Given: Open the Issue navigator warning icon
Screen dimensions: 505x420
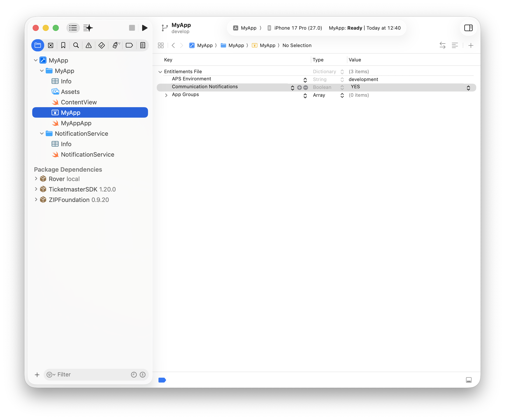Looking at the screenshot, I should point(89,45).
